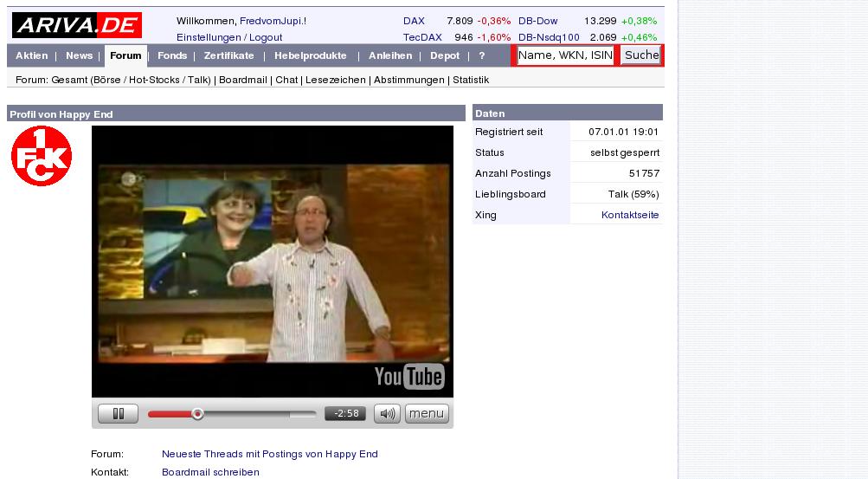Click the Profil von Happy End header
Screen dimensions: 868x479
pyautogui.click(x=235, y=114)
